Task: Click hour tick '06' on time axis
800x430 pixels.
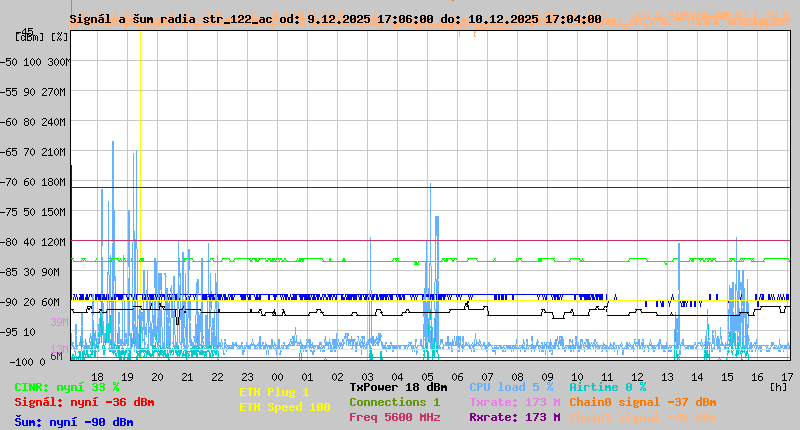Action: tap(457, 377)
